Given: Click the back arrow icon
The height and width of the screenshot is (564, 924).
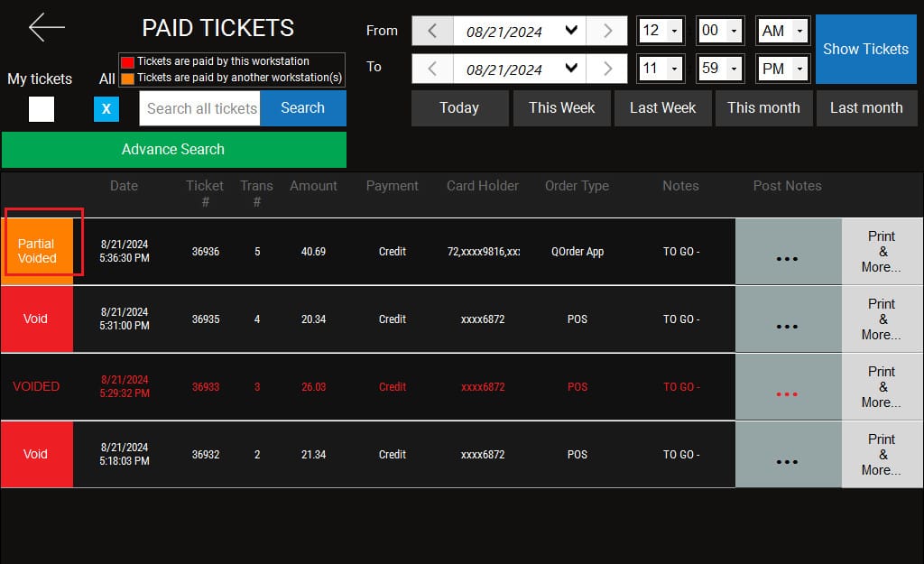Looking at the screenshot, I should 46,27.
